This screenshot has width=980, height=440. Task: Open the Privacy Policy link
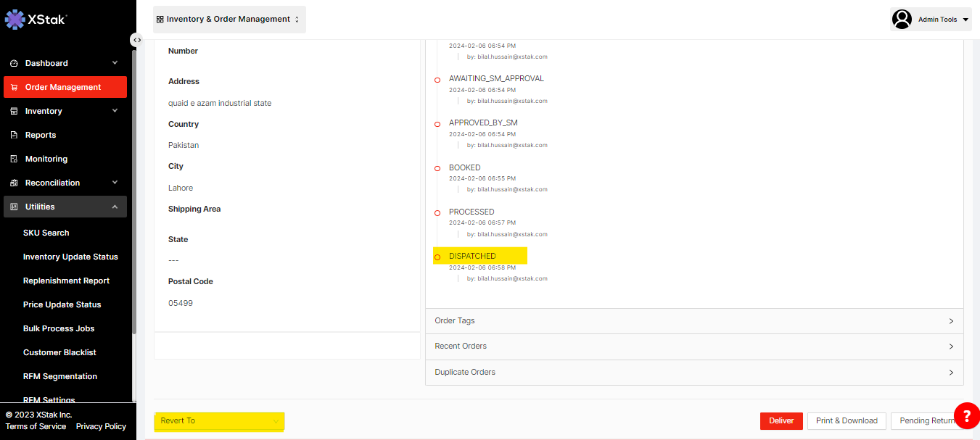click(x=101, y=426)
